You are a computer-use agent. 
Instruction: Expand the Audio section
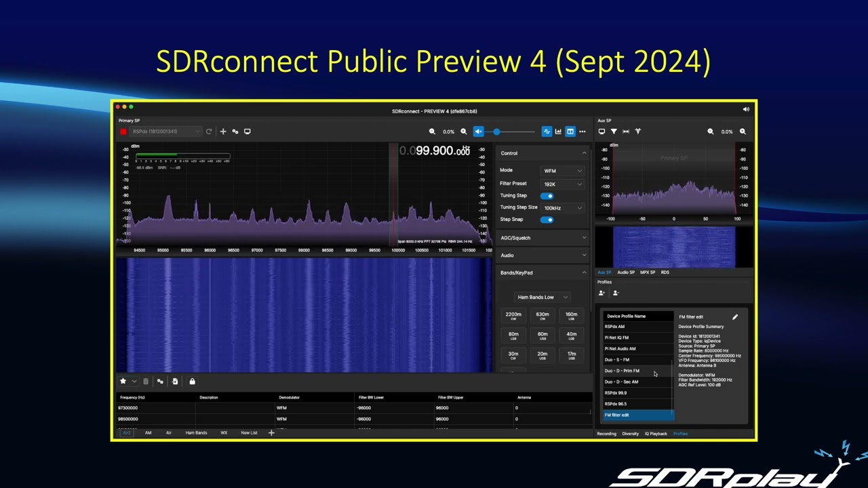[543, 256]
